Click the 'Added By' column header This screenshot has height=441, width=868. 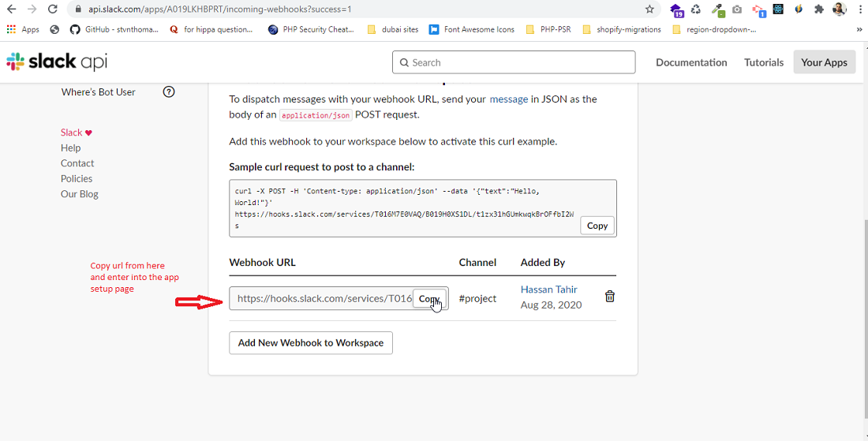(543, 262)
